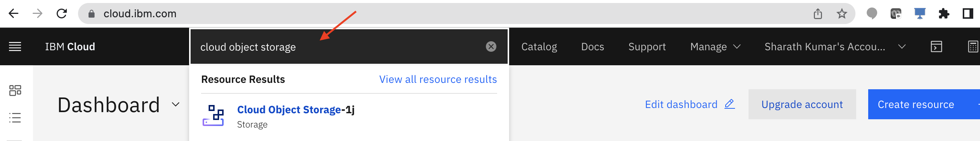Bookmark this page with the star icon
The width and height of the screenshot is (980, 141).
tap(842, 13)
